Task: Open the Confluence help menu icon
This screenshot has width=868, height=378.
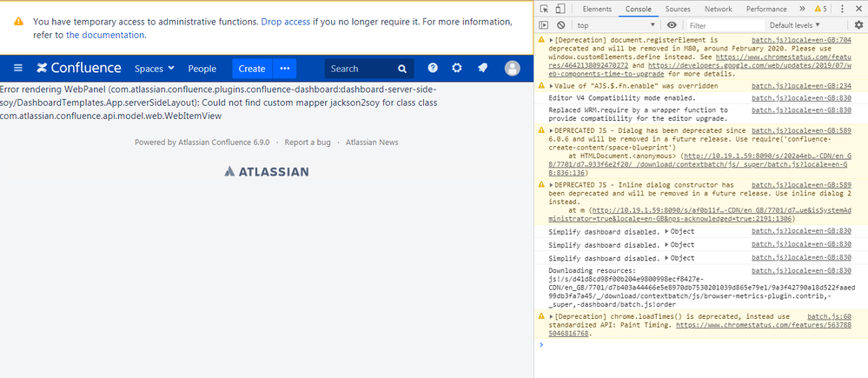Action: (433, 68)
